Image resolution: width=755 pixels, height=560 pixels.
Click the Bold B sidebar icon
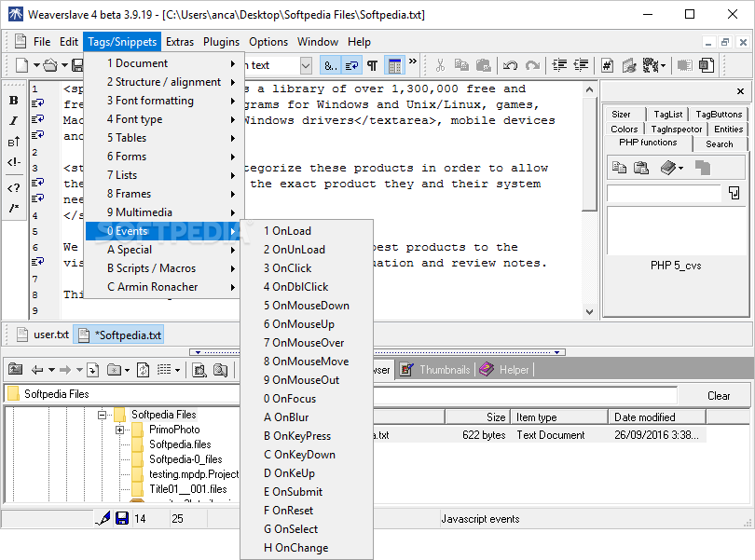click(13, 100)
